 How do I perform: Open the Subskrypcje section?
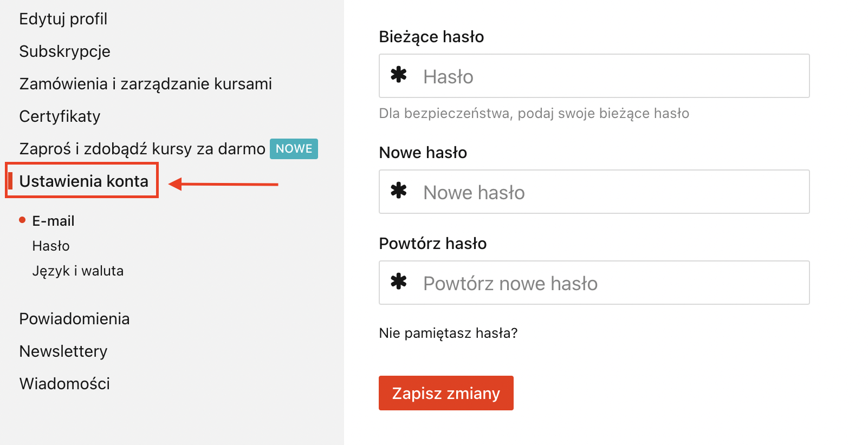pos(65,51)
